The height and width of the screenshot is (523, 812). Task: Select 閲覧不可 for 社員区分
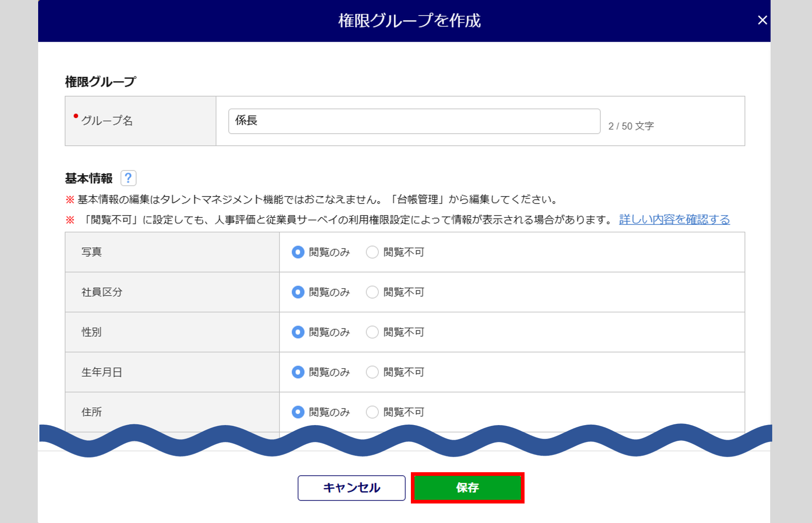(x=372, y=292)
